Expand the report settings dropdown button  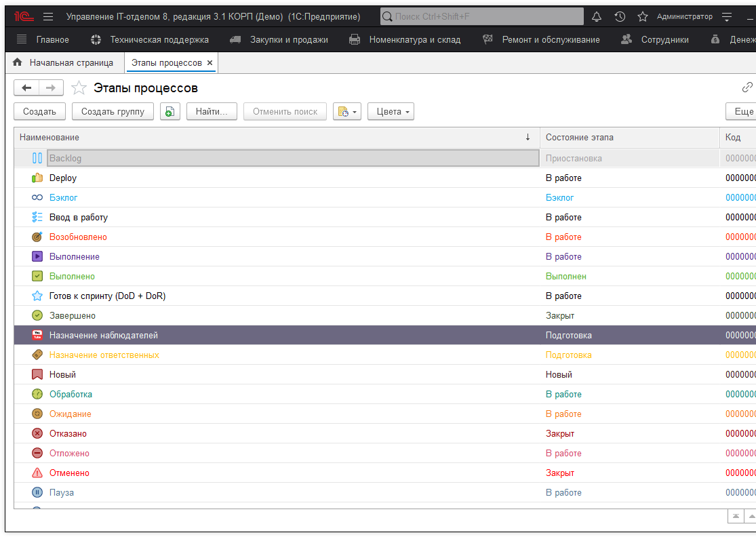click(x=346, y=112)
